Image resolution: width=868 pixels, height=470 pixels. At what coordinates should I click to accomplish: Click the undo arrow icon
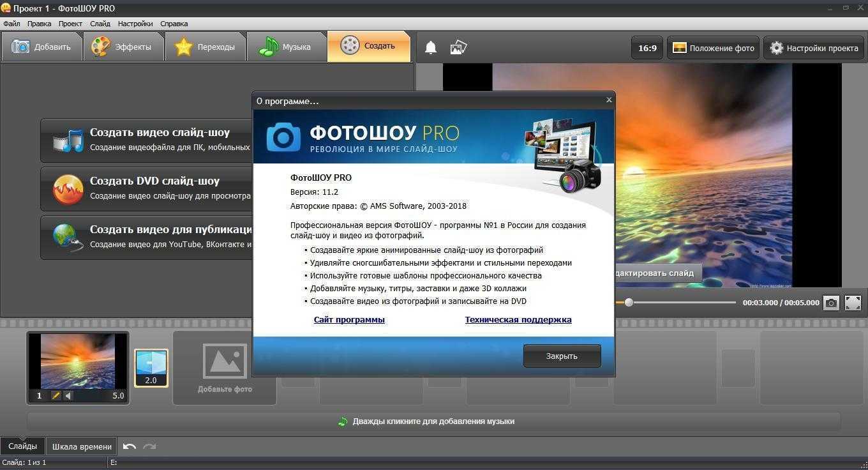130,446
